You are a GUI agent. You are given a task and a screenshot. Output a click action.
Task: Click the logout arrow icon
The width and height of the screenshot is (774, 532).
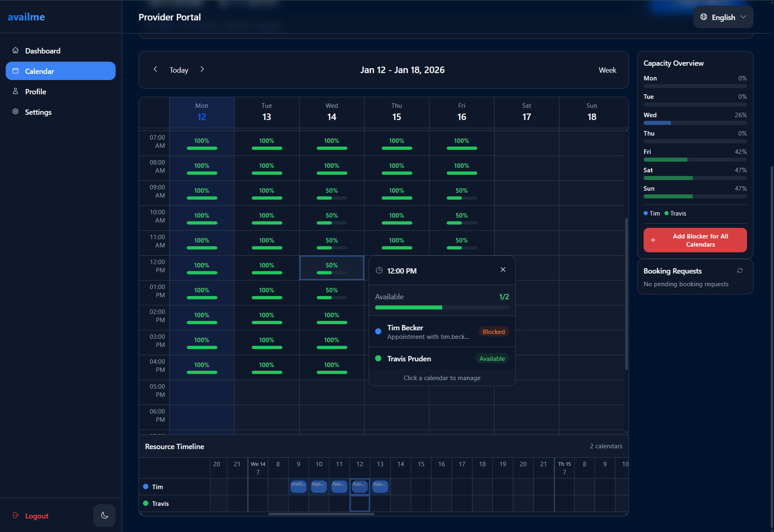[16, 515]
